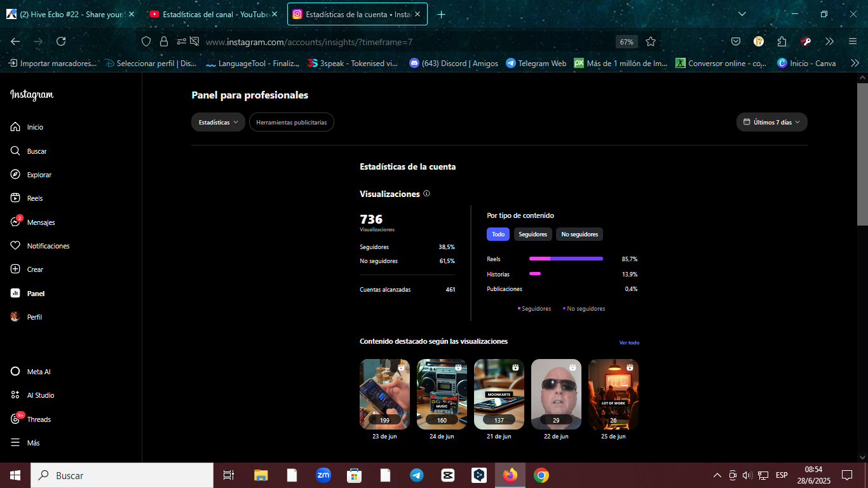Click the browser Back arrow
The width and height of the screenshot is (868, 488).
[x=15, y=41]
